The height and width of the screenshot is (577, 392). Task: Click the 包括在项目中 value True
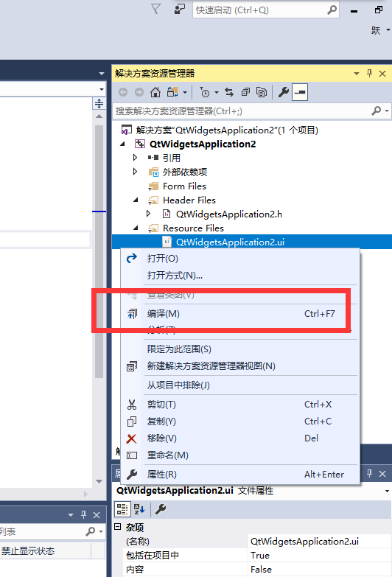[x=319, y=556]
